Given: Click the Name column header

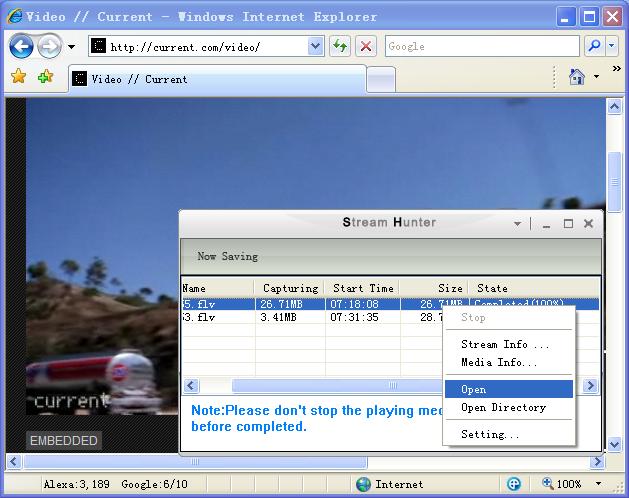Looking at the screenshot, I should click(x=217, y=288).
